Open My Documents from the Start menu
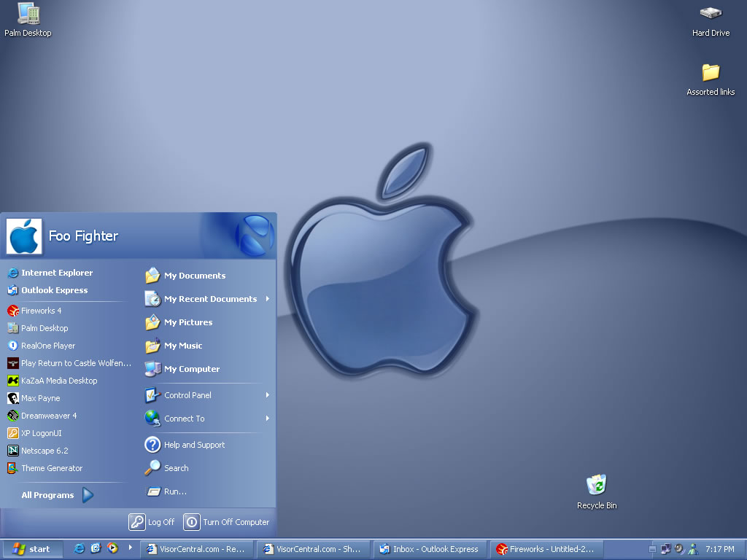The width and height of the screenshot is (747, 560). (194, 276)
